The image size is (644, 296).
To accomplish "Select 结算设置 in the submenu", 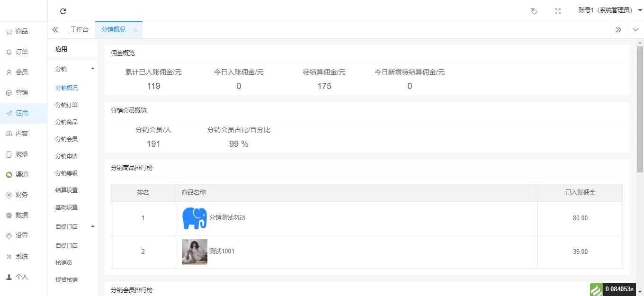I will pos(66,190).
